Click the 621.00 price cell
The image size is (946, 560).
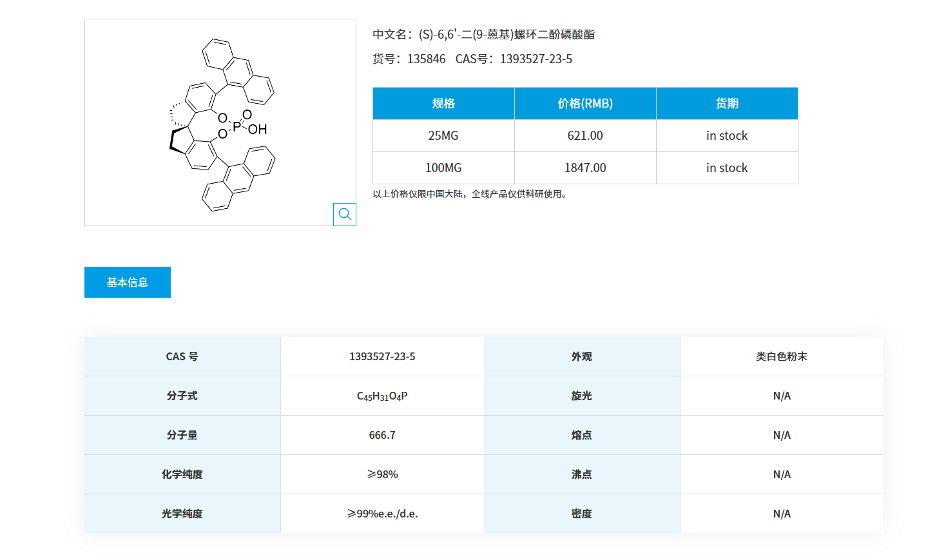tap(585, 135)
